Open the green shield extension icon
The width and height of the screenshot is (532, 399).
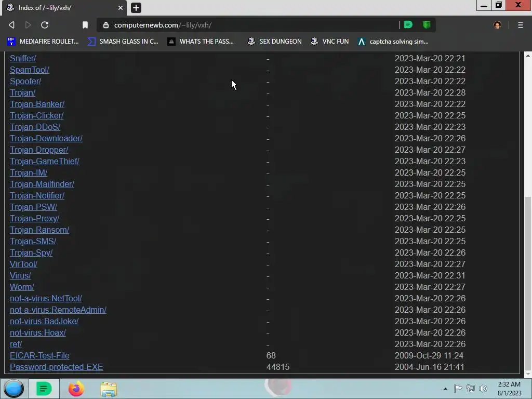[427, 25]
